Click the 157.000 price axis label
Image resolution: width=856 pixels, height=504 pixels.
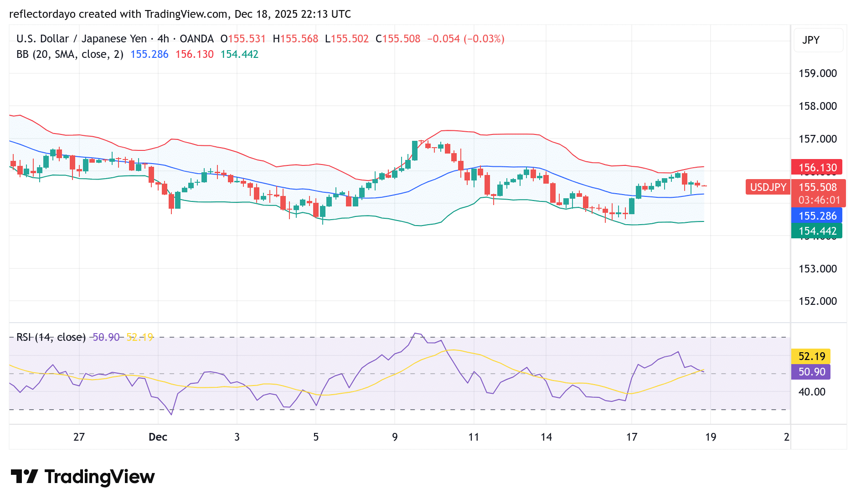pyautogui.click(x=818, y=139)
